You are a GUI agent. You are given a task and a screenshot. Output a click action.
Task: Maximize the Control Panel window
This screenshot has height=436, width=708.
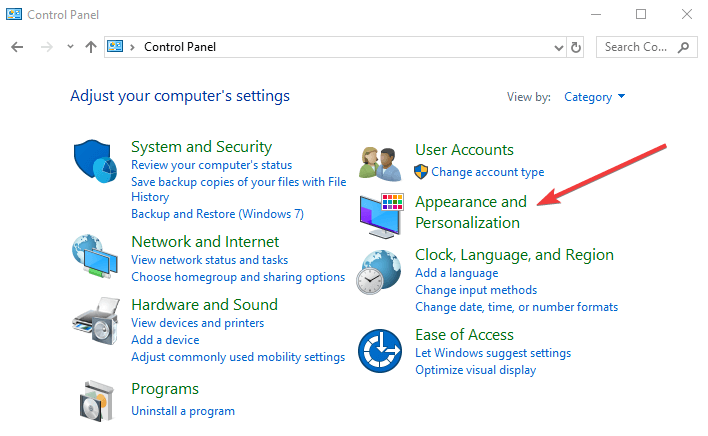point(641,14)
